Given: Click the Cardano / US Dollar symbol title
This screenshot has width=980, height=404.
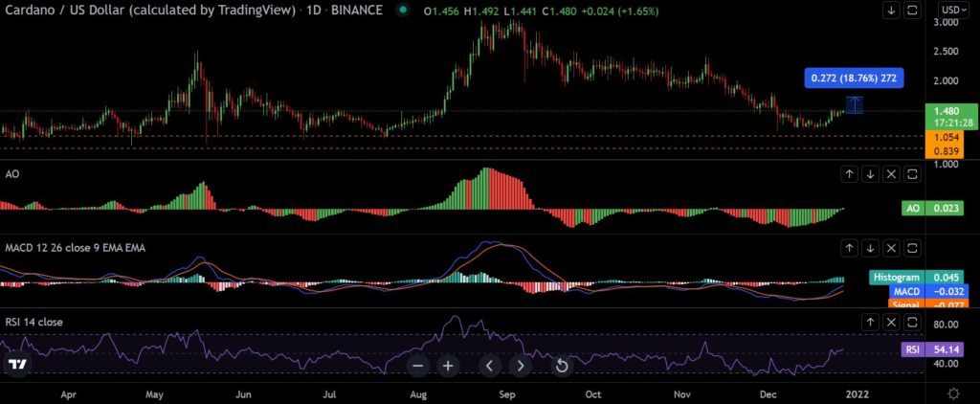Looking at the screenshot, I should (x=150, y=11).
